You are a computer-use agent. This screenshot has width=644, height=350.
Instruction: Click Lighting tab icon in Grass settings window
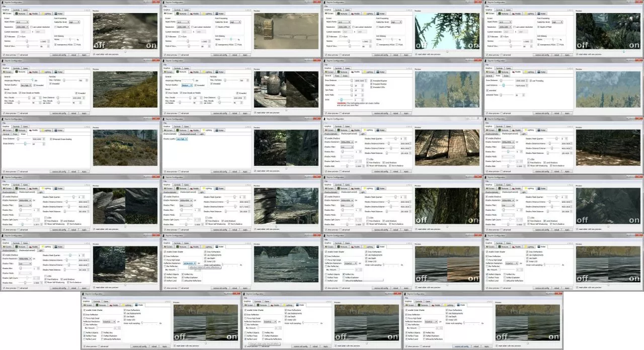tap(43, 130)
